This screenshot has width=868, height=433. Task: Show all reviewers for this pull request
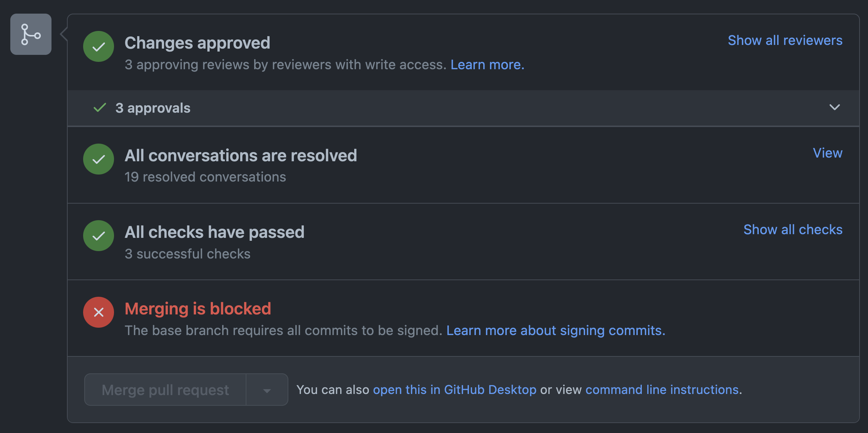click(x=785, y=40)
